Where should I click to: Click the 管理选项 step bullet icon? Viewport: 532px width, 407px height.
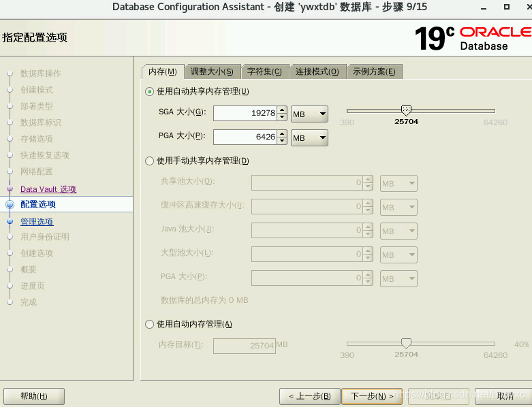(x=10, y=221)
